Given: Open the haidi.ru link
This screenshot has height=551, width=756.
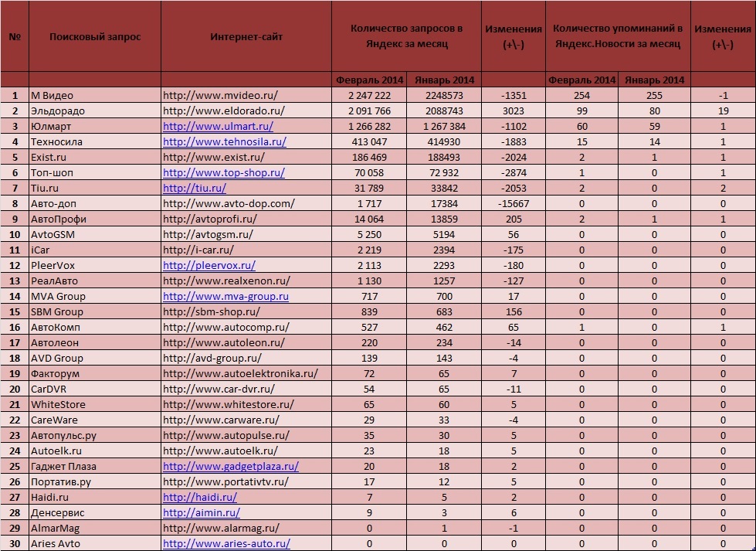Looking at the screenshot, I should tap(199, 497).
